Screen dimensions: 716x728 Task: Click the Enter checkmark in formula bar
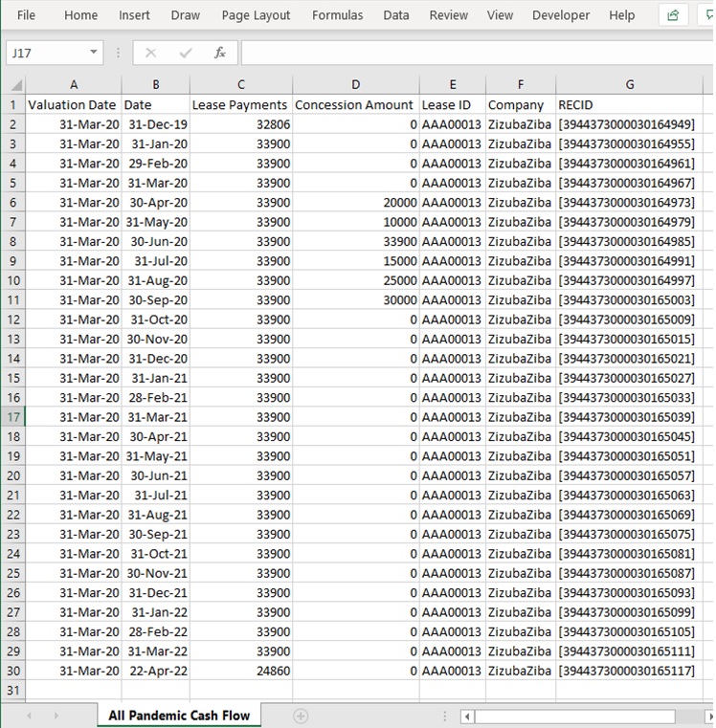click(185, 53)
